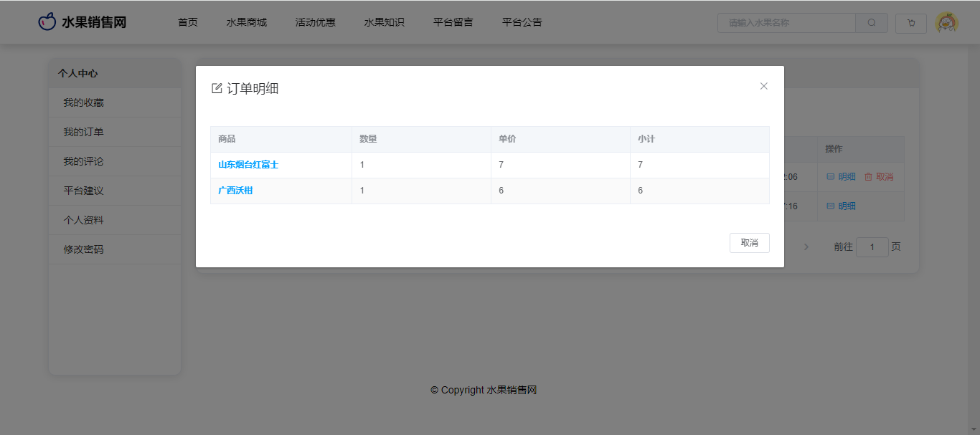Click the page number input box
This screenshot has width=980, height=435.
tap(872, 247)
